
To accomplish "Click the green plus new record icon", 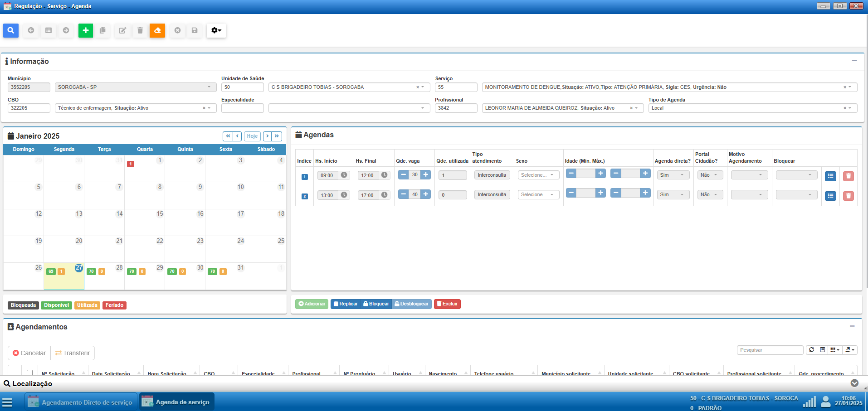I will click(x=86, y=30).
